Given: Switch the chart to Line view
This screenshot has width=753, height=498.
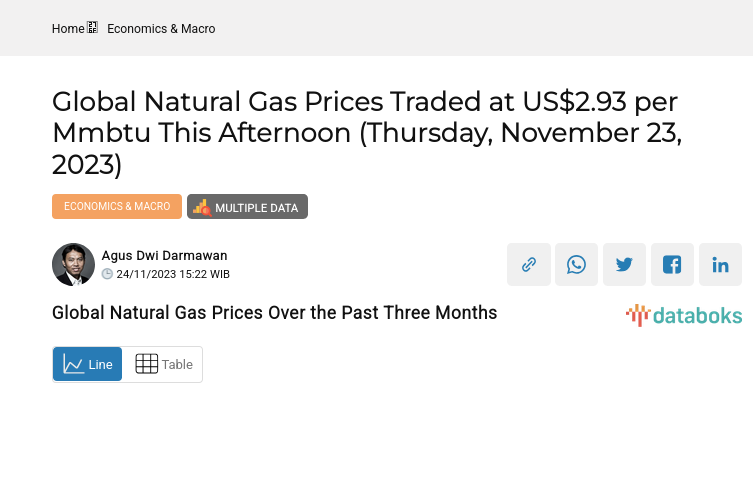Looking at the screenshot, I should [x=88, y=364].
